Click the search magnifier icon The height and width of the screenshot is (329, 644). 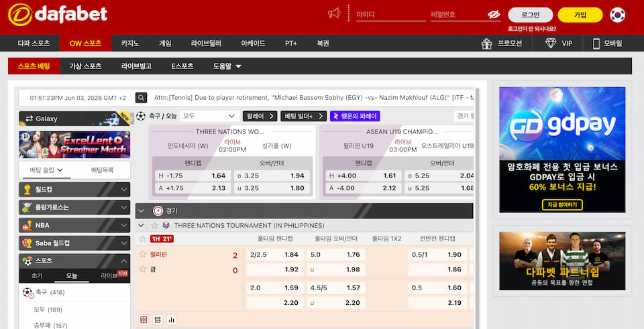point(141,98)
